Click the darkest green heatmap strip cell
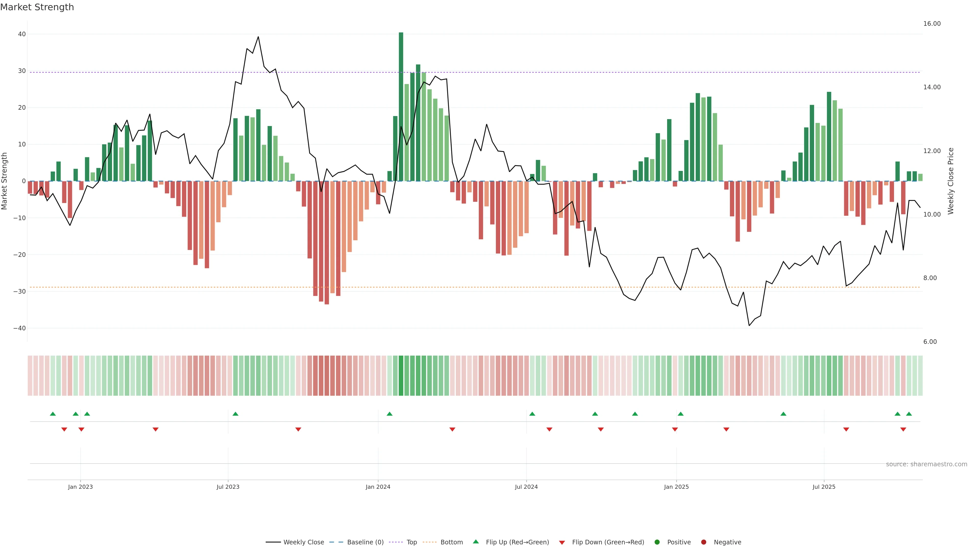 [x=401, y=376]
